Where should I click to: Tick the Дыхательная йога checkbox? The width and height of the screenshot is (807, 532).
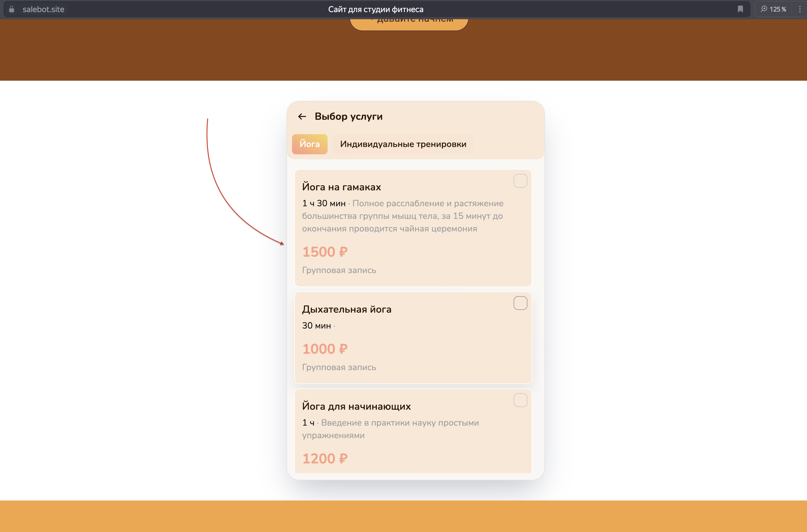pyautogui.click(x=520, y=303)
